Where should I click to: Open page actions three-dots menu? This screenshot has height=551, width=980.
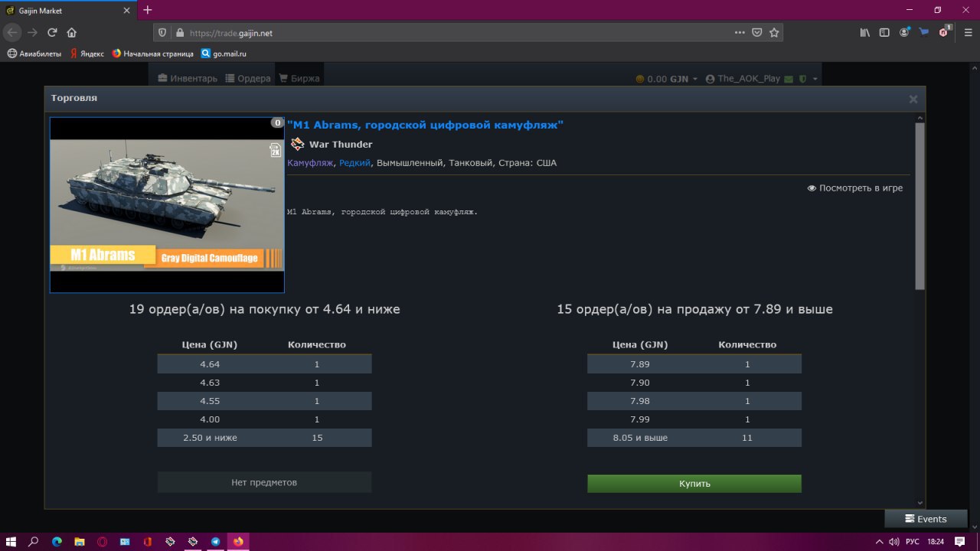pyautogui.click(x=740, y=33)
